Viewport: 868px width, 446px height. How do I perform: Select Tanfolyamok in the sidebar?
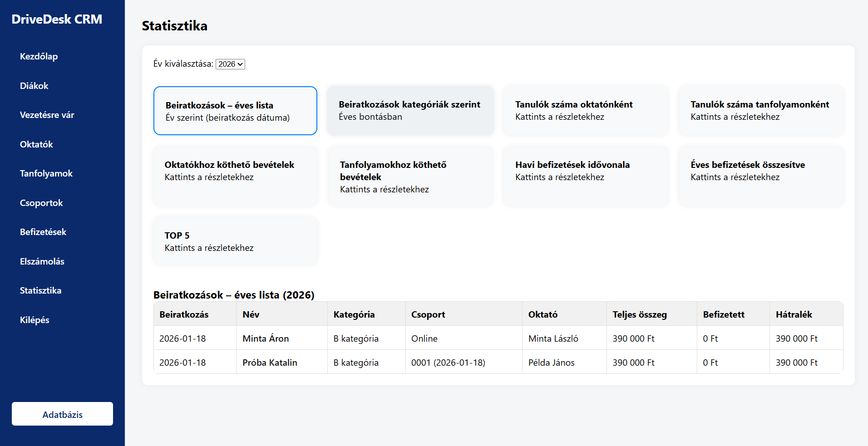coord(46,174)
